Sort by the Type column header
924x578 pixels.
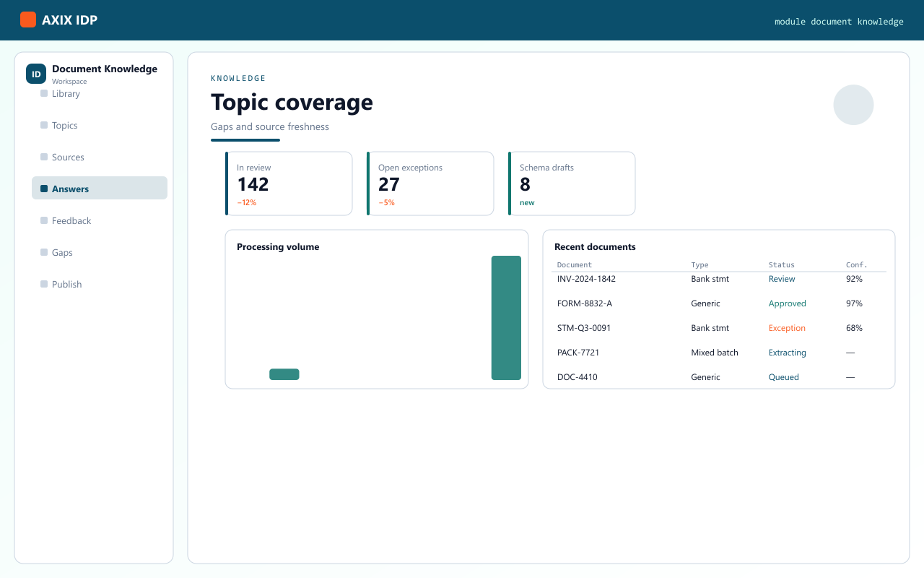point(699,265)
